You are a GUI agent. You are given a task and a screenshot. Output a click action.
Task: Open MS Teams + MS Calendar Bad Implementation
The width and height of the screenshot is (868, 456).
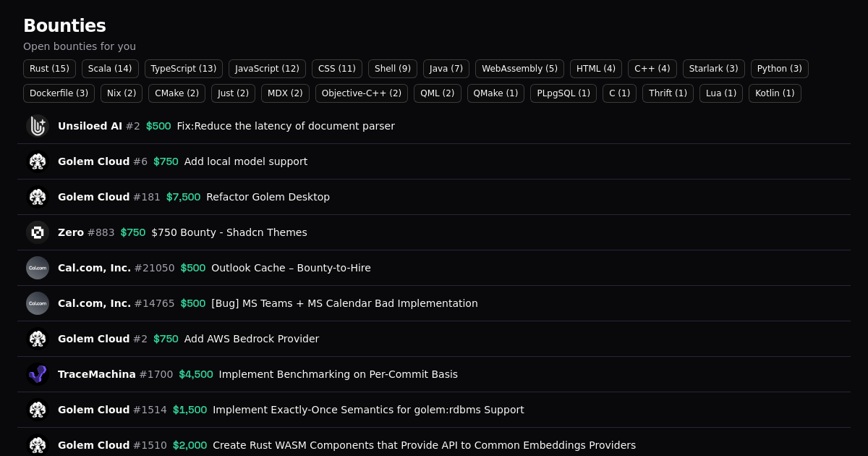click(344, 303)
